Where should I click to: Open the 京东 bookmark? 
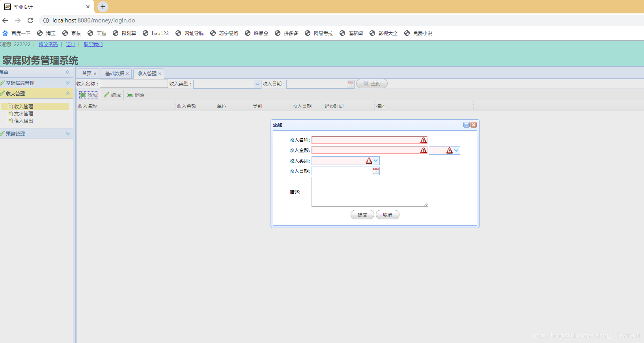[72, 33]
